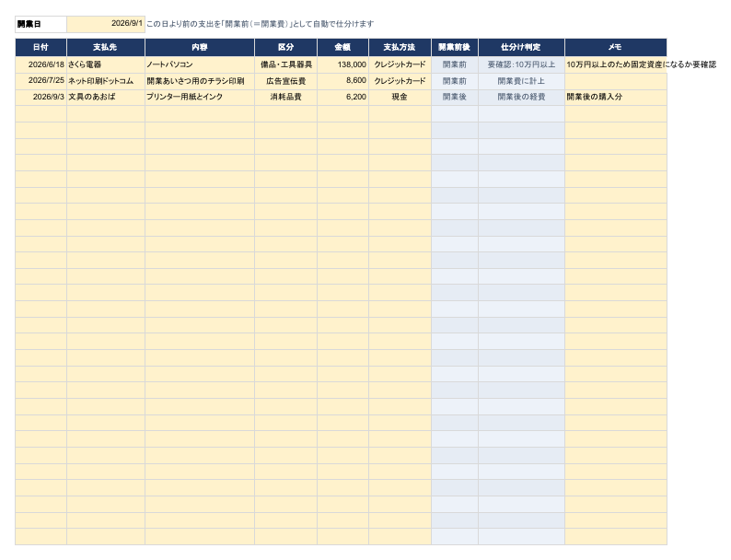
Task: Click クレジットカード in the ネット印刷ドットコム row
Action: coord(400,81)
